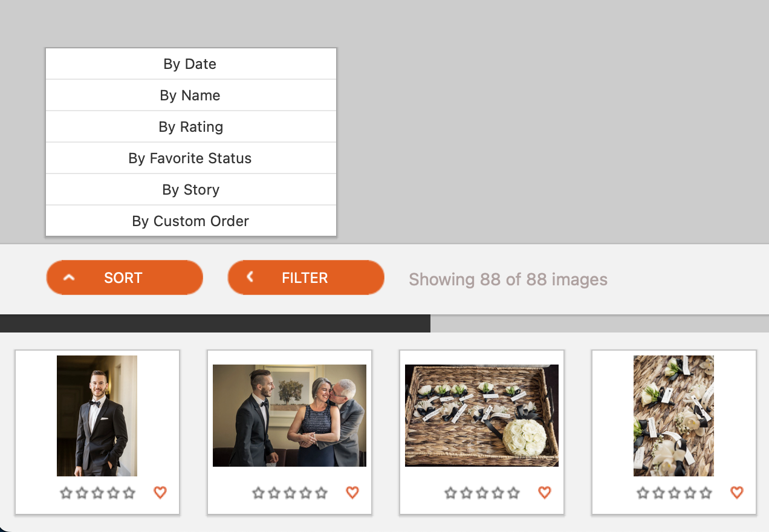Choose By Rating sort option
This screenshot has height=532, width=769.
[x=191, y=127]
